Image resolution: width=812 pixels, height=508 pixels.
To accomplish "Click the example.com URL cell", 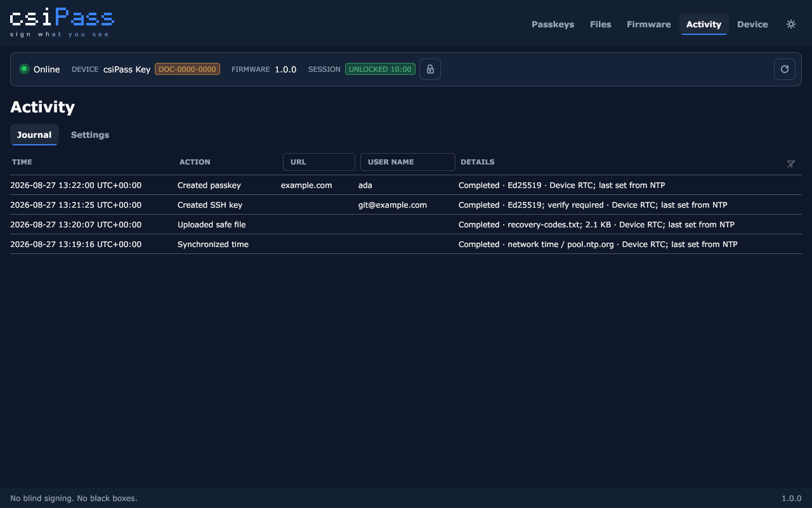I will click(306, 185).
